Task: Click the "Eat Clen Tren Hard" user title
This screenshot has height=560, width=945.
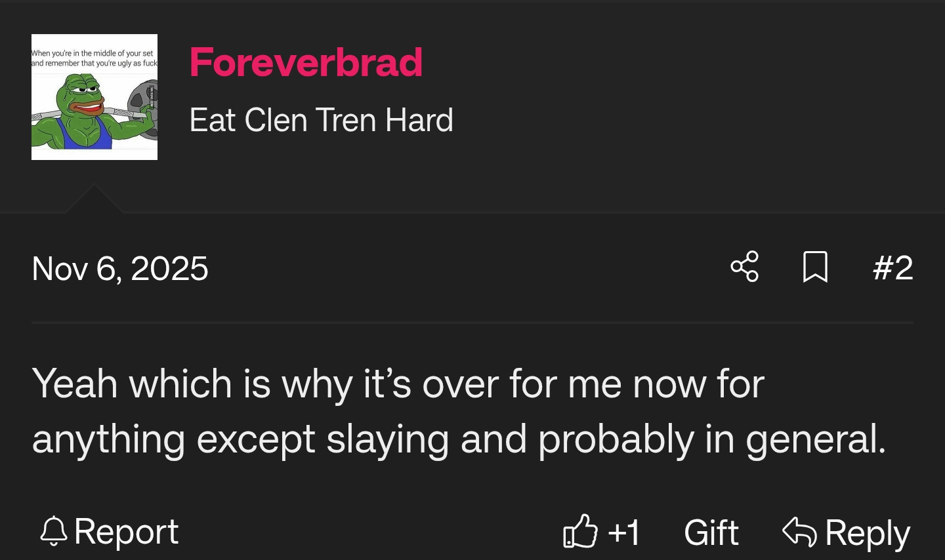Action: point(321,120)
